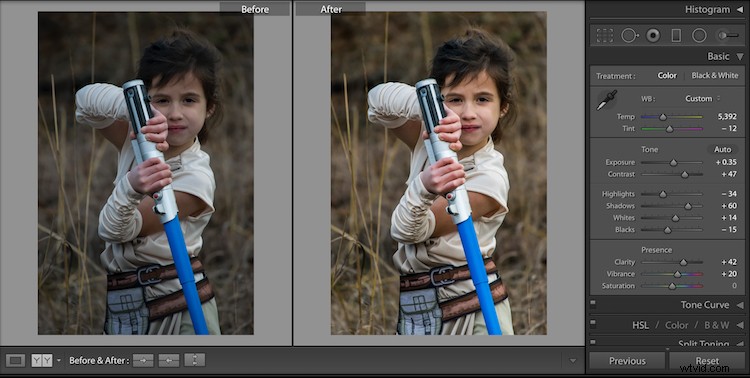Click the Split Toning panel title
Screen dimensions: 750x378
coord(704,343)
